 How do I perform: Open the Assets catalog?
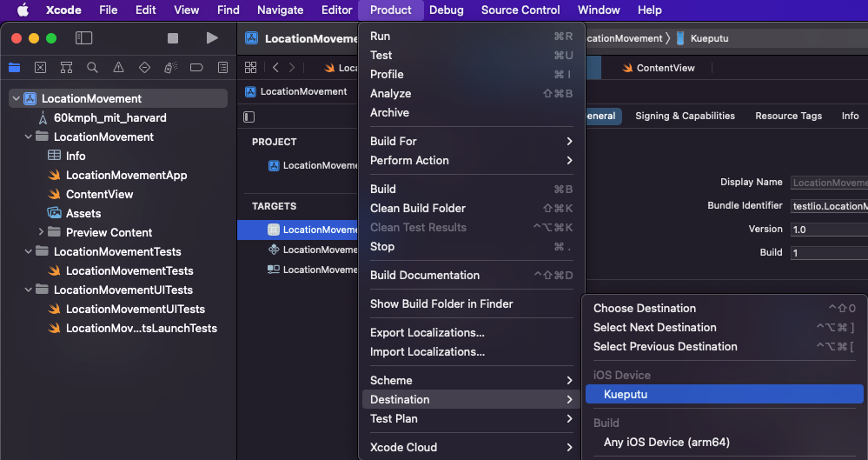tap(75, 213)
